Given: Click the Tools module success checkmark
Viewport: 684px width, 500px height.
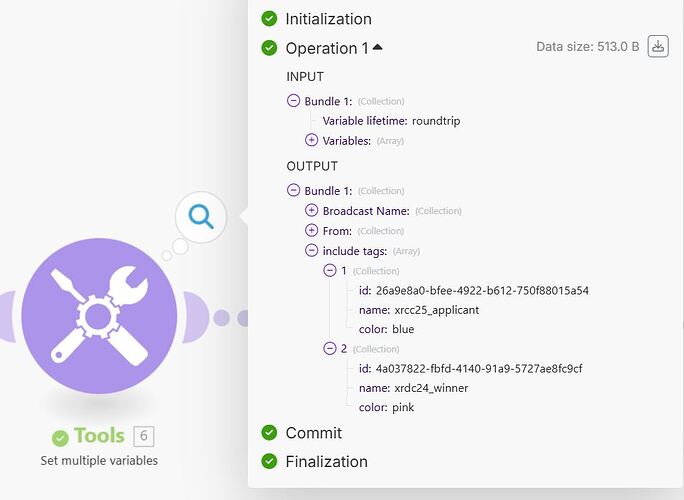Looking at the screenshot, I should 60,438.
